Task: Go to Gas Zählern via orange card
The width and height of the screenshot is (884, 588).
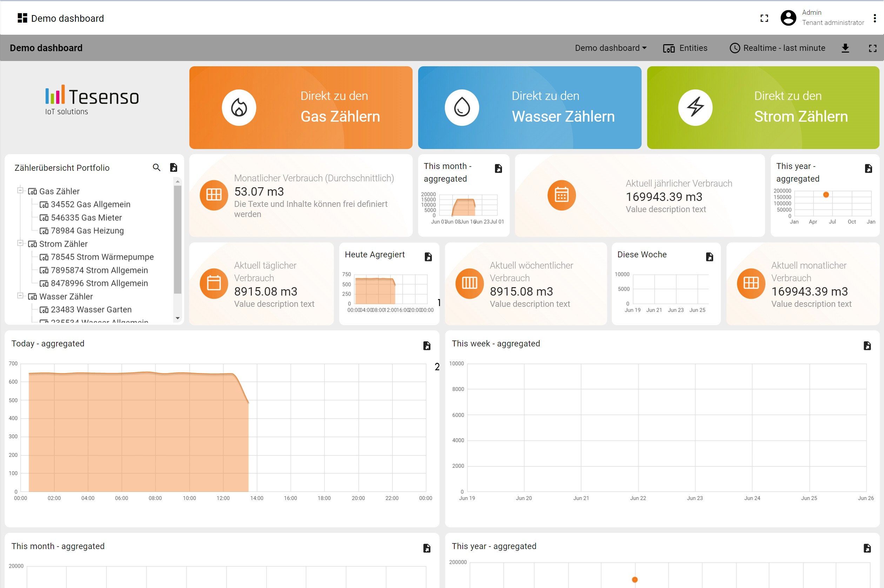Action: (x=301, y=108)
